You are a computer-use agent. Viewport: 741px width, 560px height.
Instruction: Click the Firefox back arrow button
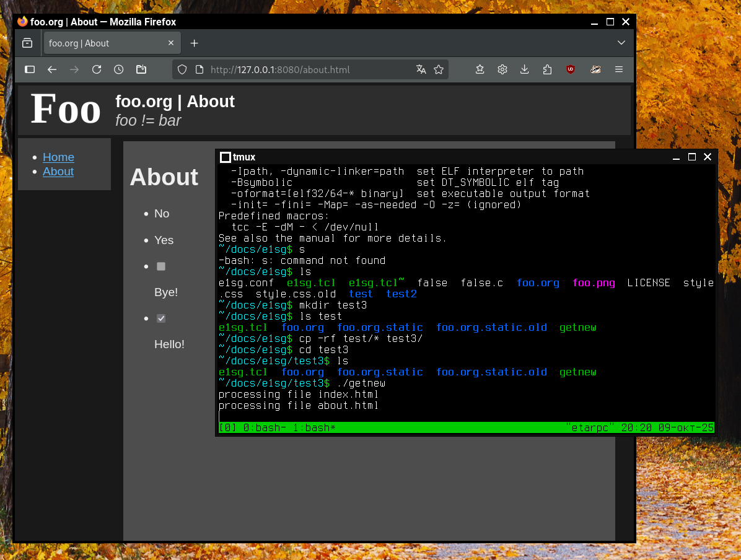(52, 69)
